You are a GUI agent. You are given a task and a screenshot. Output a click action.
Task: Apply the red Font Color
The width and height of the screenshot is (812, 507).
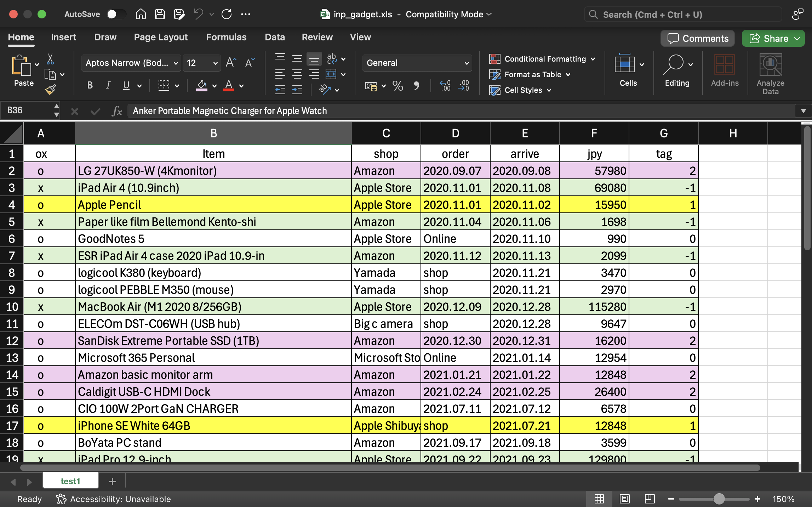tap(229, 85)
